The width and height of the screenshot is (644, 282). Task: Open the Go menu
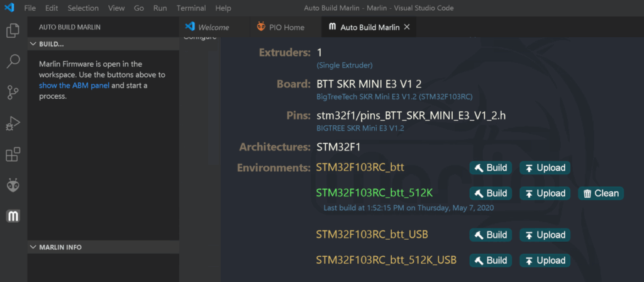139,8
